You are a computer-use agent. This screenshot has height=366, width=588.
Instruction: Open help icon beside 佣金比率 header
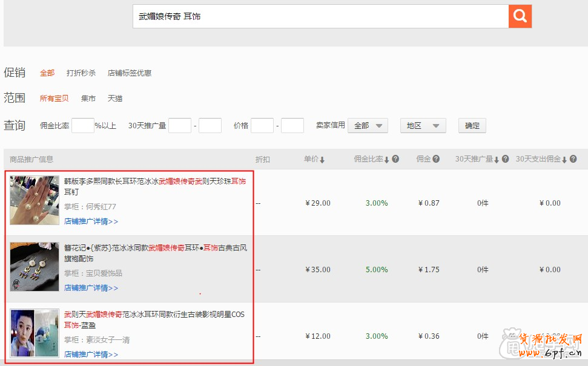pyautogui.click(x=395, y=159)
